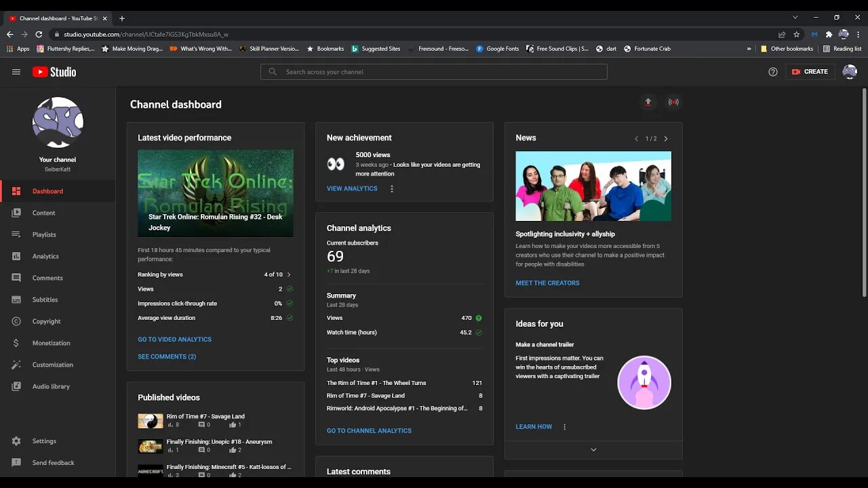Open Subtitles in the sidebar

[58, 300]
